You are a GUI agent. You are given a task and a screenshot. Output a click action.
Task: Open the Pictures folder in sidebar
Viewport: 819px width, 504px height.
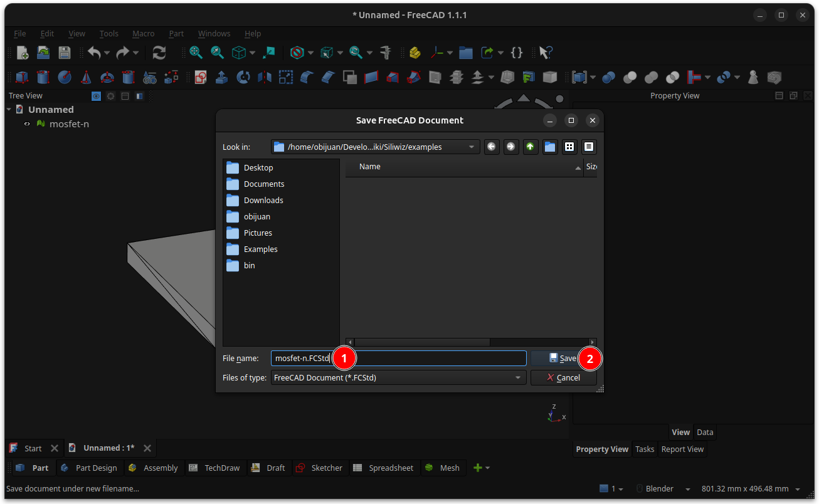point(258,233)
